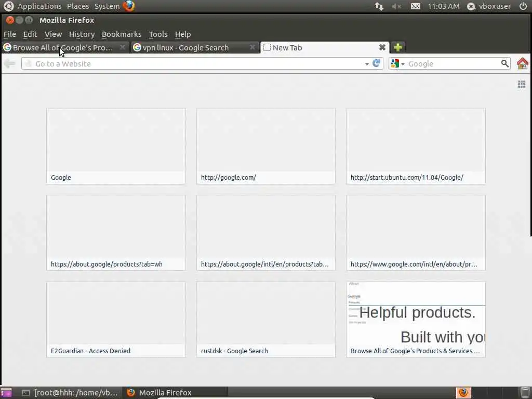532x399 pixels.
Task: Maximize the Mozilla Firefox window
Action: click(x=29, y=20)
